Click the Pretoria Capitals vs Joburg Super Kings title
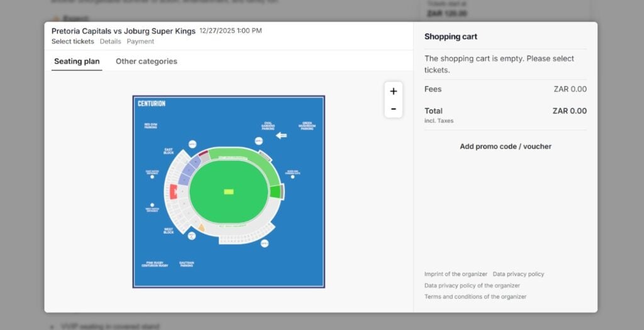This screenshot has height=330, width=644. [x=123, y=31]
